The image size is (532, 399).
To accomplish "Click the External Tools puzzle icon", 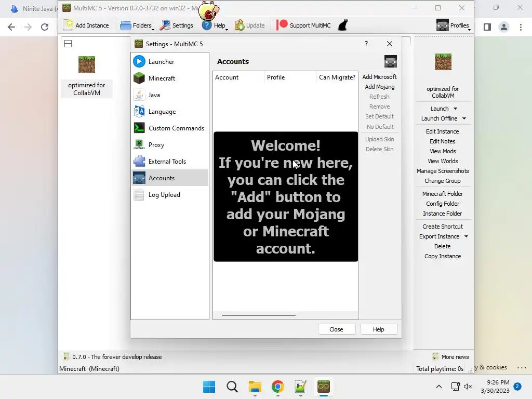I will 139,161.
